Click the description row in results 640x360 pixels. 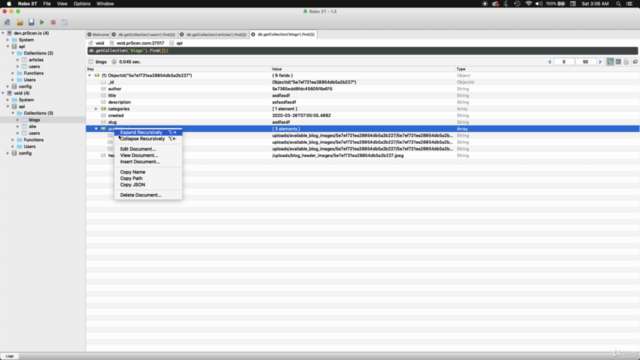click(362, 102)
